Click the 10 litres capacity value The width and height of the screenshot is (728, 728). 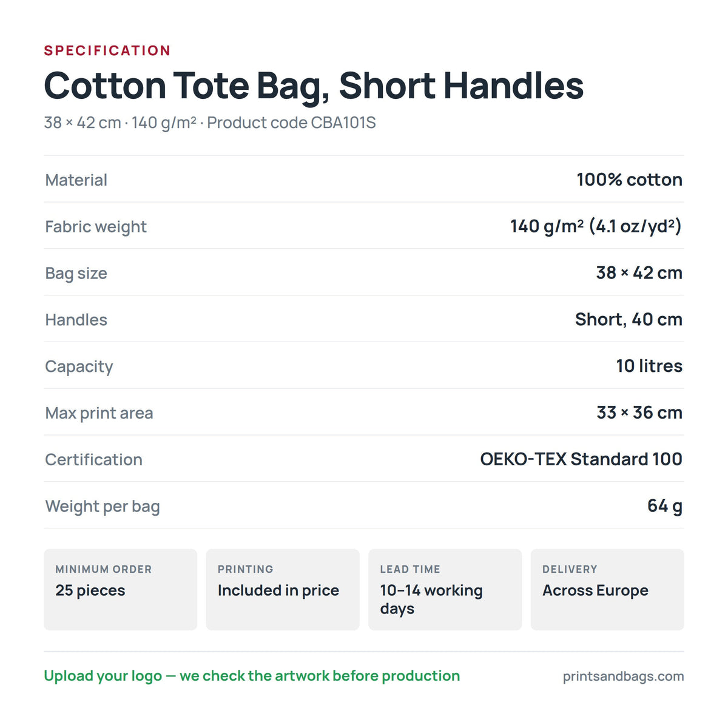649,366
